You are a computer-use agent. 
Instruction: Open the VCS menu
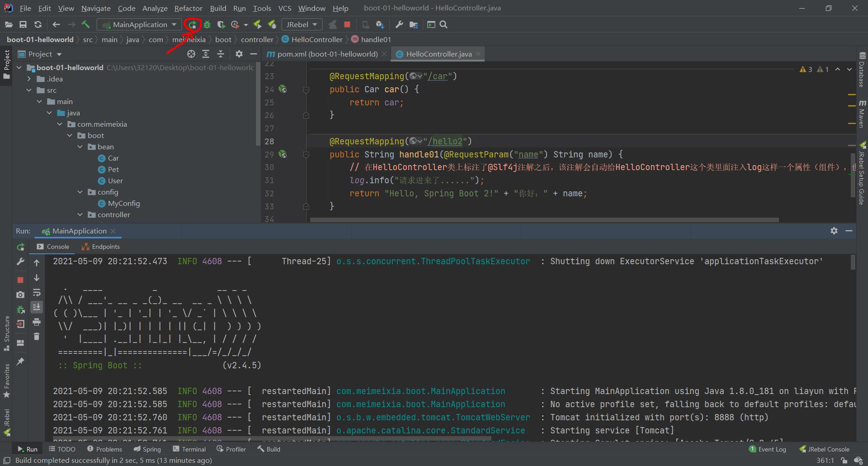point(285,8)
